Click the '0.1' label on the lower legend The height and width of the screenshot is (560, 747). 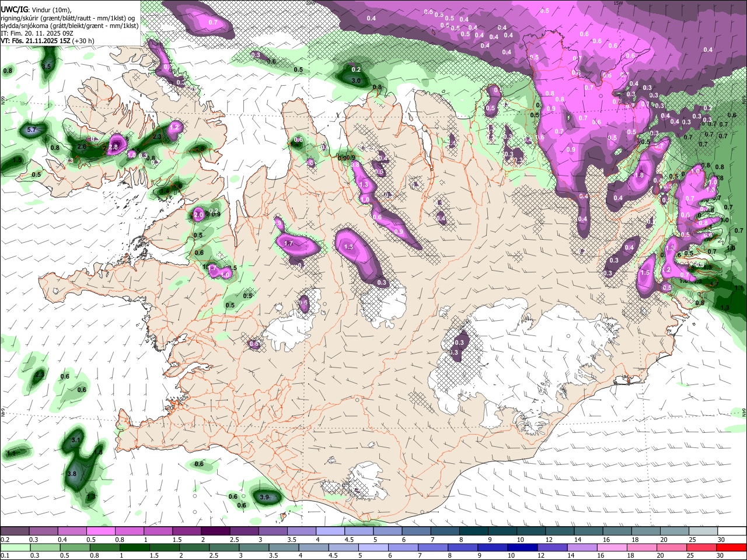(4, 555)
